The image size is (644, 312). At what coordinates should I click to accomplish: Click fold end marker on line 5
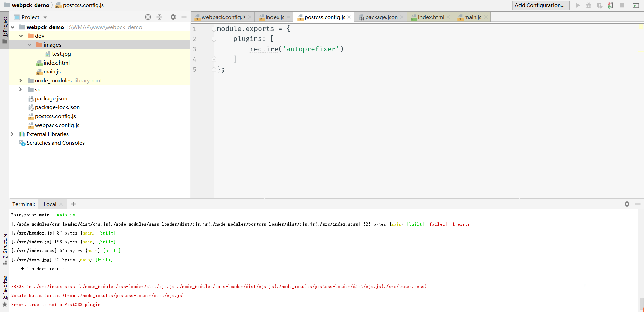(214, 69)
